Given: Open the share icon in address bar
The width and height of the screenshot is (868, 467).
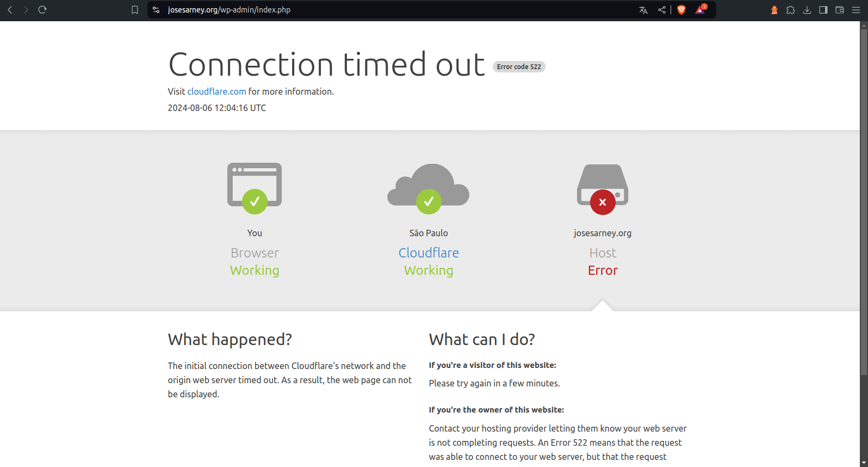Looking at the screenshot, I should (x=661, y=10).
